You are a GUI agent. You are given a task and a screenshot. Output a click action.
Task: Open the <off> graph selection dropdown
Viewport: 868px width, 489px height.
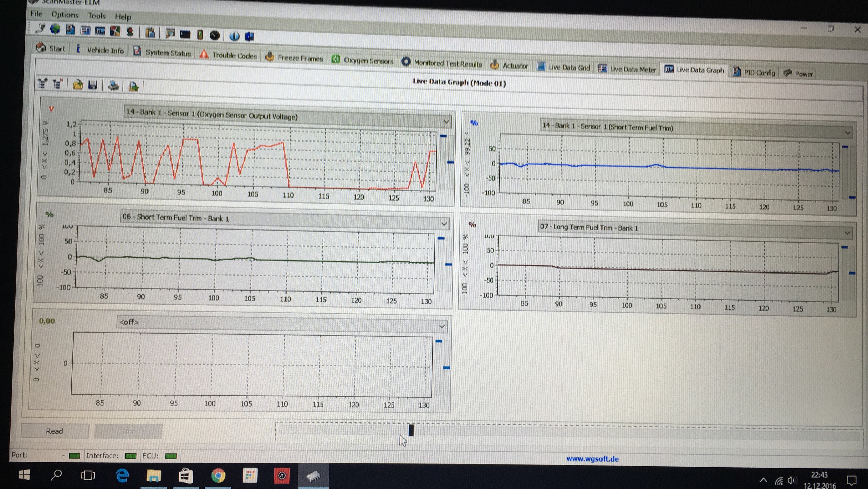click(442, 326)
